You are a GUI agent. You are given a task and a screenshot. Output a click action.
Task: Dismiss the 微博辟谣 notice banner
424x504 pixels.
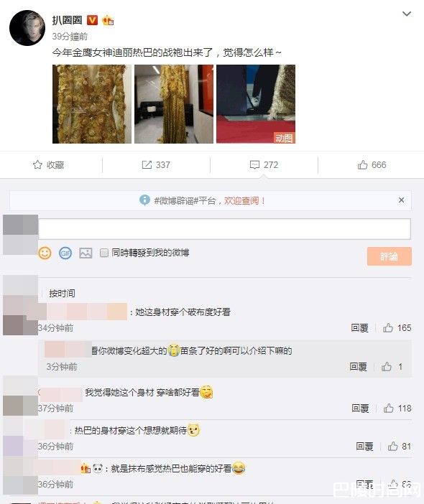(401, 200)
